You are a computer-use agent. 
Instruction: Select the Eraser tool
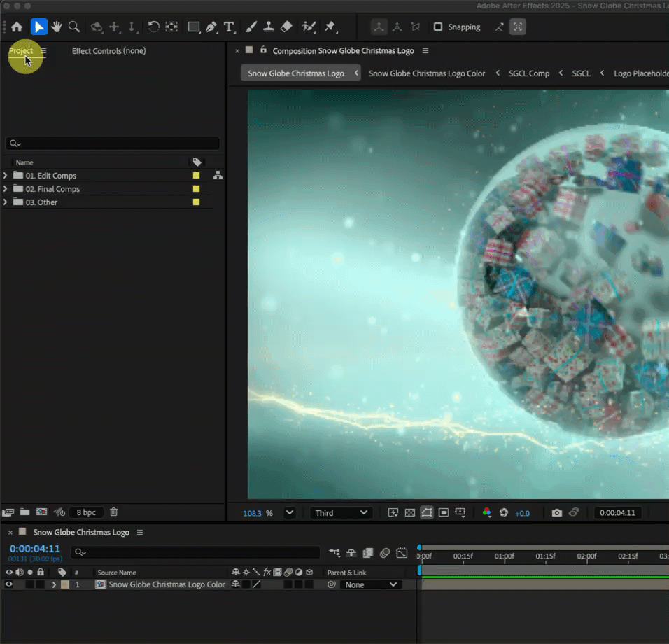(286, 27)
